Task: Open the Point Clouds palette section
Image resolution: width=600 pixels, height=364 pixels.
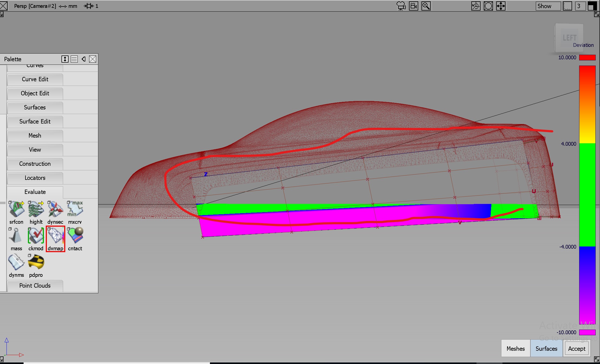Action: 35,286
